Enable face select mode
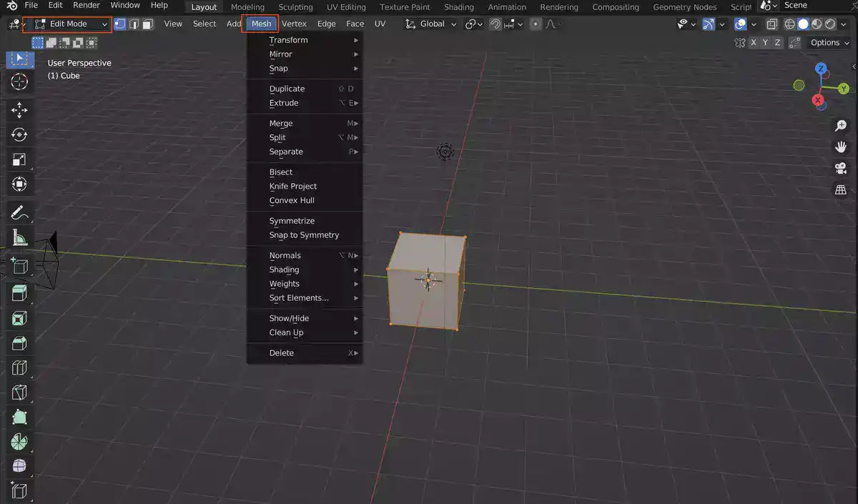The width and height of the screenshot is (858, 504). click(147, 24)
